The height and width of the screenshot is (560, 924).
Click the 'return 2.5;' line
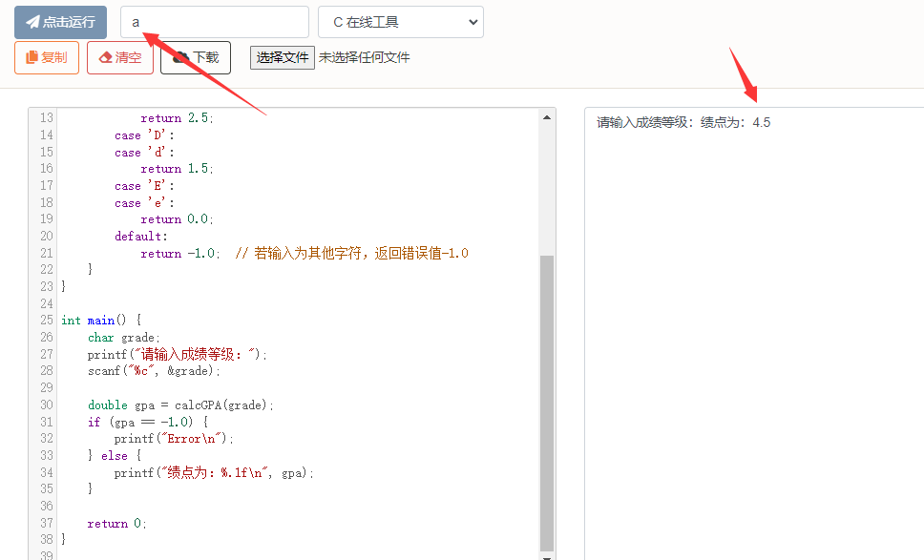177,117
